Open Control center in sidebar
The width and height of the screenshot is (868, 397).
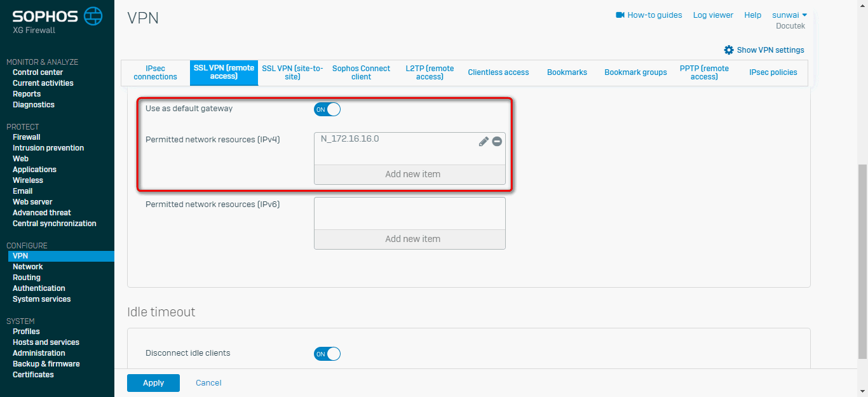click(38, 72)
